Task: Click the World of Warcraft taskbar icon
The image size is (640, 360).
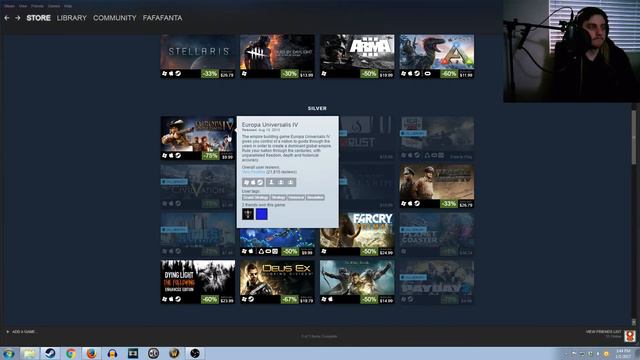Action: 174,353
